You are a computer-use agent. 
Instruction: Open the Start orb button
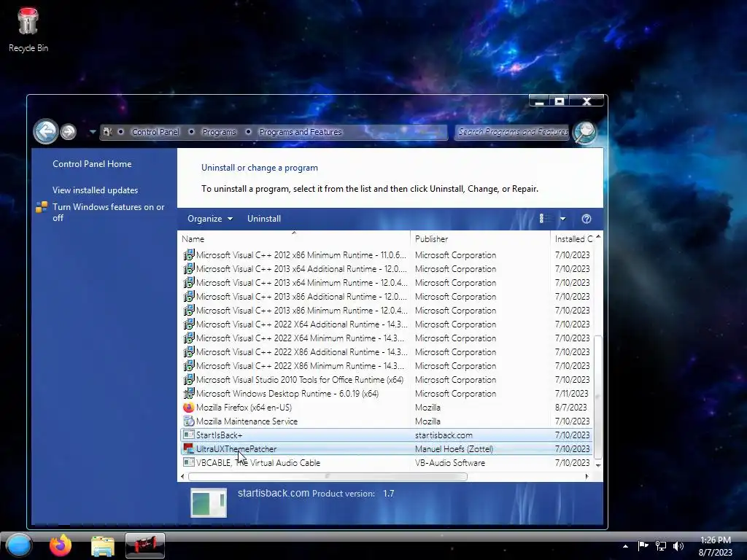(x=18, y=545)
